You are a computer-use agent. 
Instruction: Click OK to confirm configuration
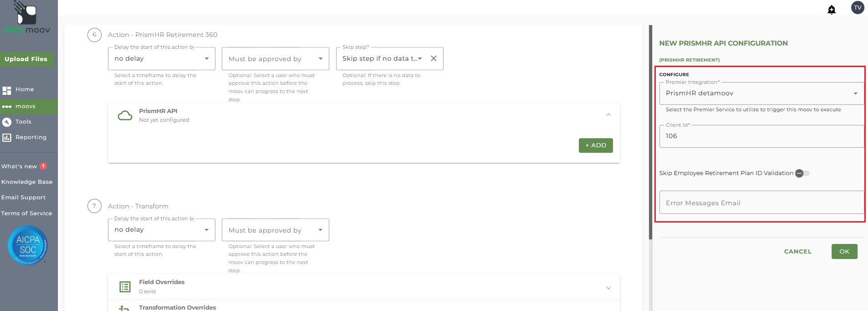[x=844, y=252]
